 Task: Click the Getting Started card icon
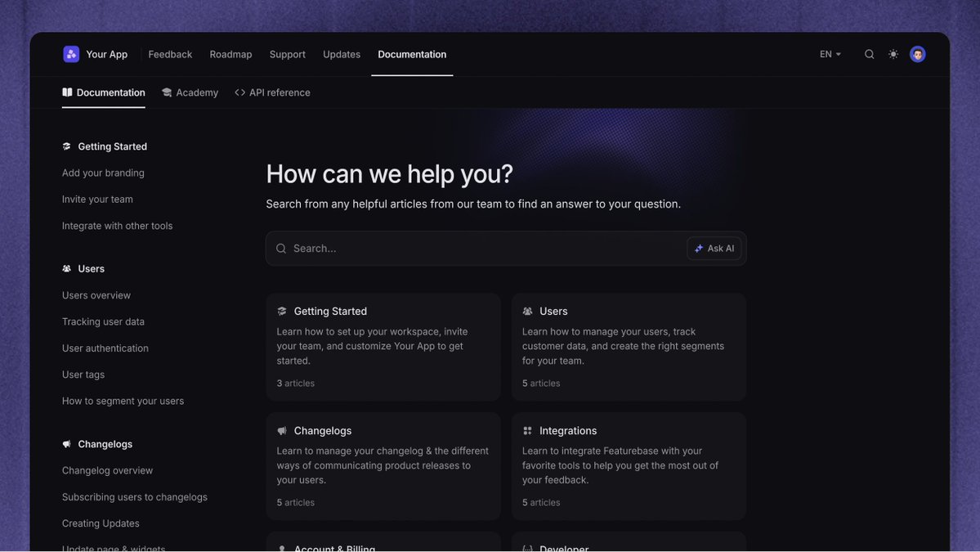282,312
